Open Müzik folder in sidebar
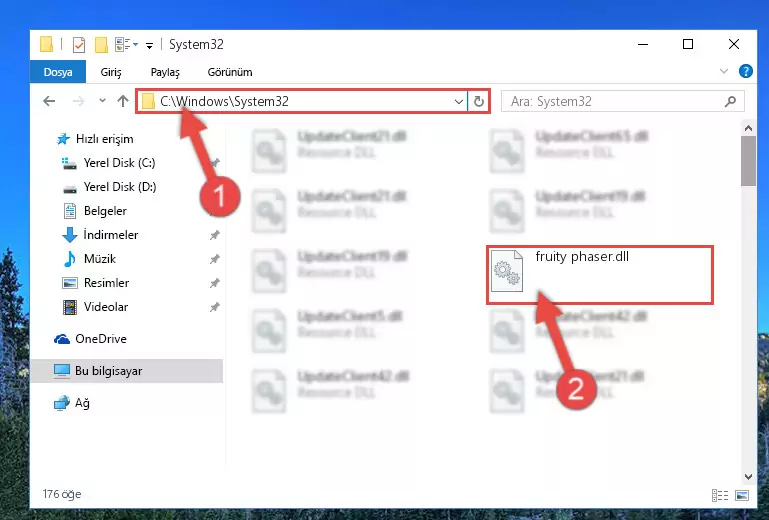The height and width of the screenshot is (520, 769). pos(100,259)
